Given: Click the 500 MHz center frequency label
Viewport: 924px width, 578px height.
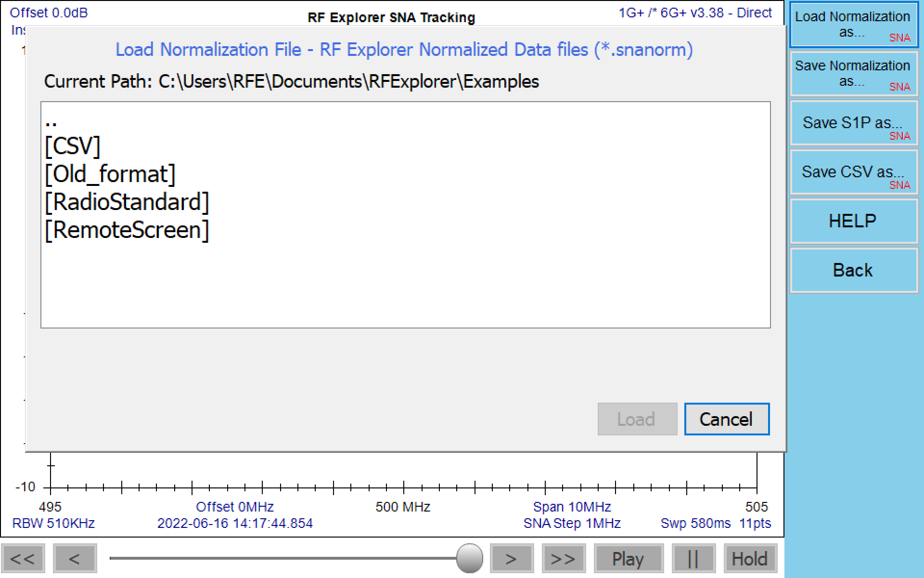Looking at the screenshot, I should pyautogui.click(x=403, y=507).
